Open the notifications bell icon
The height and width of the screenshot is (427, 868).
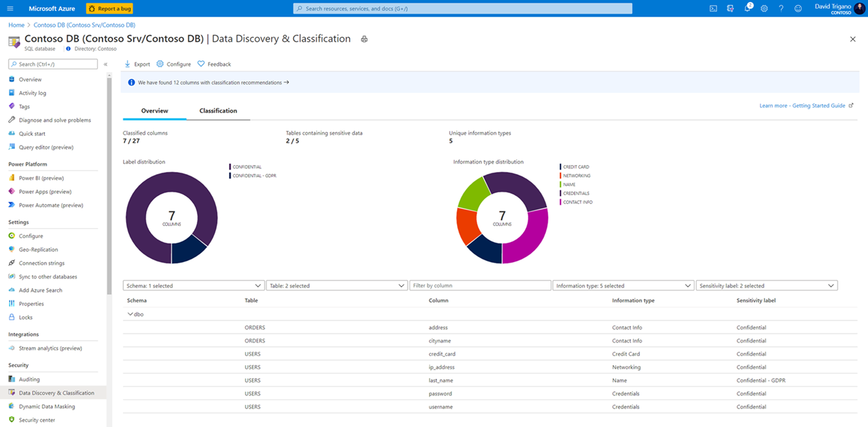[747, 8]
